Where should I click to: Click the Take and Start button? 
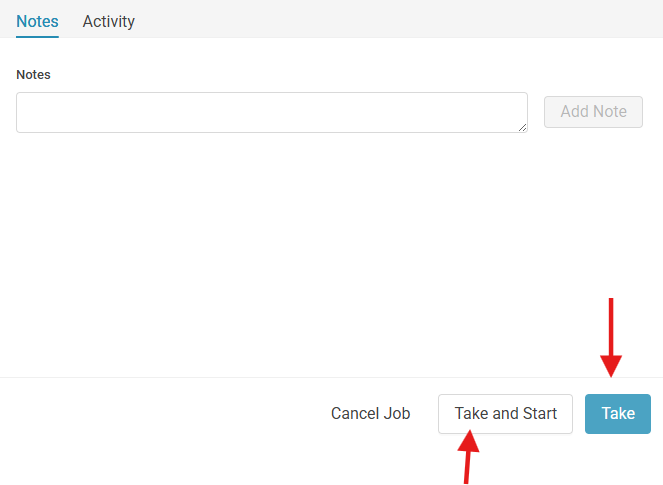click(x=505, y=414)
